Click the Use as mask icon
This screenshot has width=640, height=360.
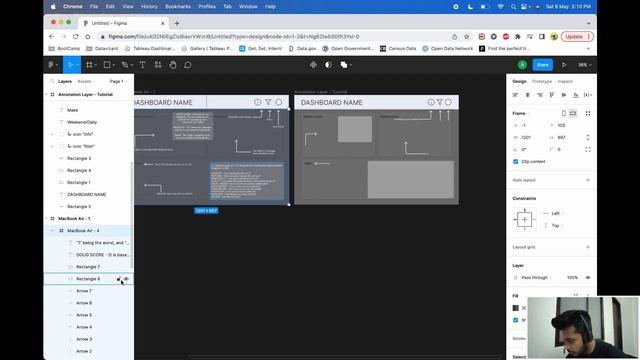coord(328,65)
